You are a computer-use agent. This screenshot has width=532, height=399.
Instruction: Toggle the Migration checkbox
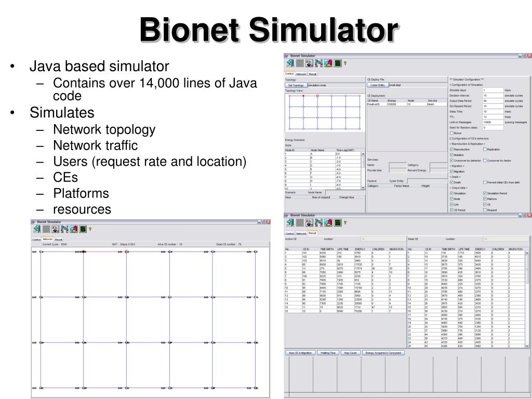click(x=451, y=171)
